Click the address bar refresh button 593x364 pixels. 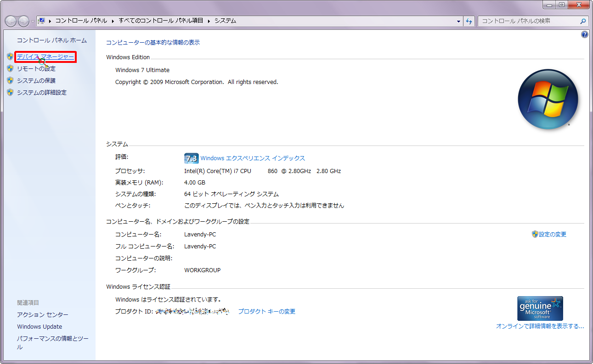469,21
